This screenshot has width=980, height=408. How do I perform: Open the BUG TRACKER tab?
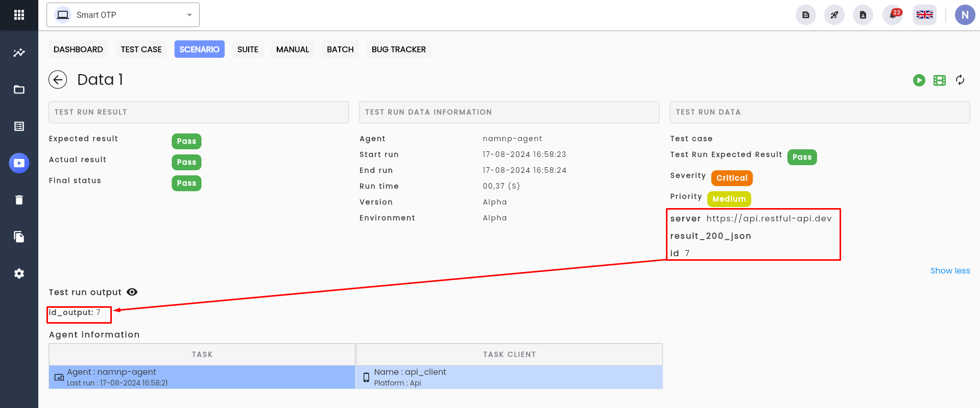click(x=399, y=49)
